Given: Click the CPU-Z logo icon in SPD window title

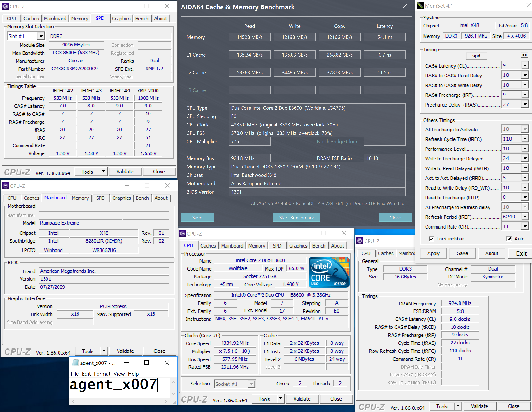Looking at the screenshot, I should pyautogui.click(x=5, y=6).
